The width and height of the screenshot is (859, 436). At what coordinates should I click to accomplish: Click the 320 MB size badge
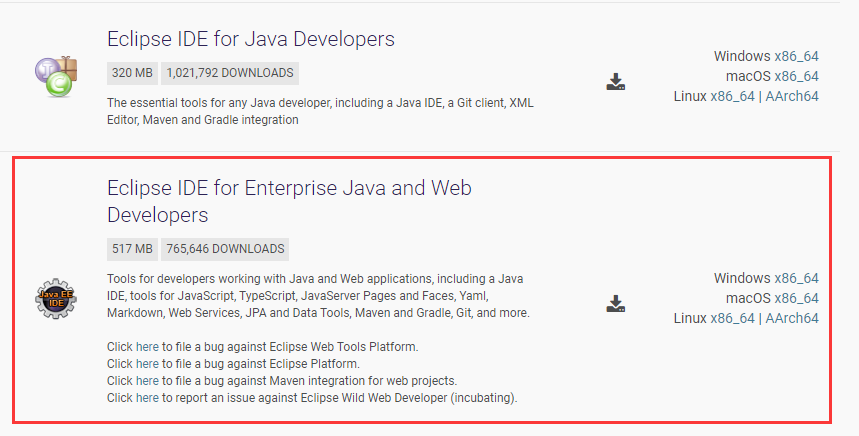click(x=132, y=73)
